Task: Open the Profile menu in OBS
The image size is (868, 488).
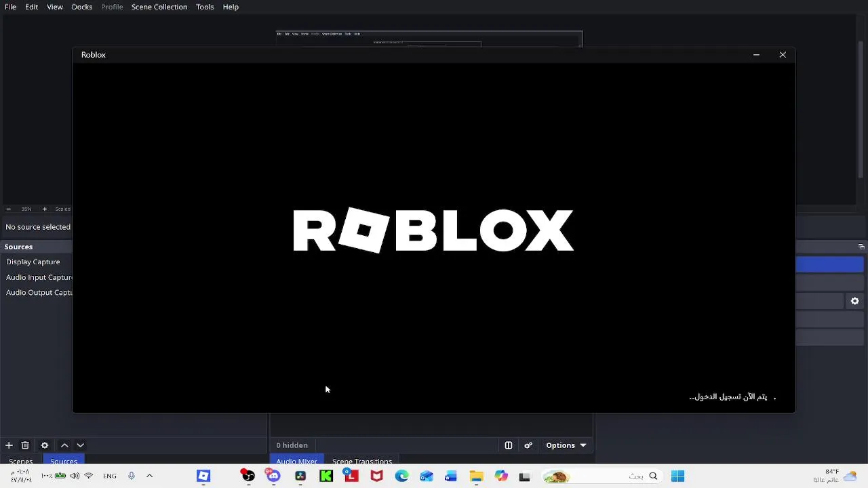Action: click(112, 7)
